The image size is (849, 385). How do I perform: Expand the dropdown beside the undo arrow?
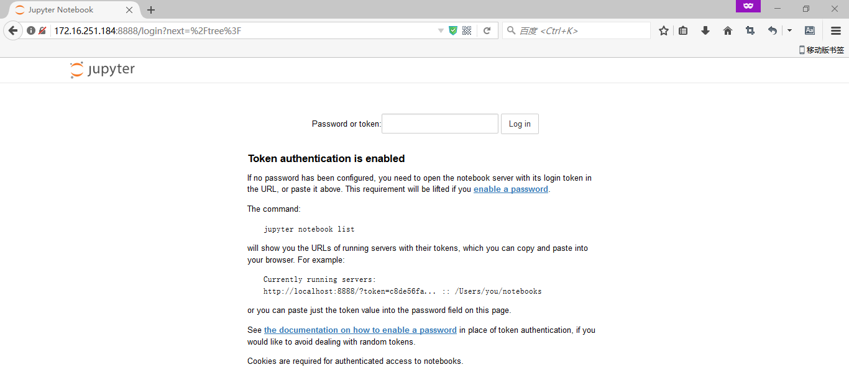coord(789,31)
